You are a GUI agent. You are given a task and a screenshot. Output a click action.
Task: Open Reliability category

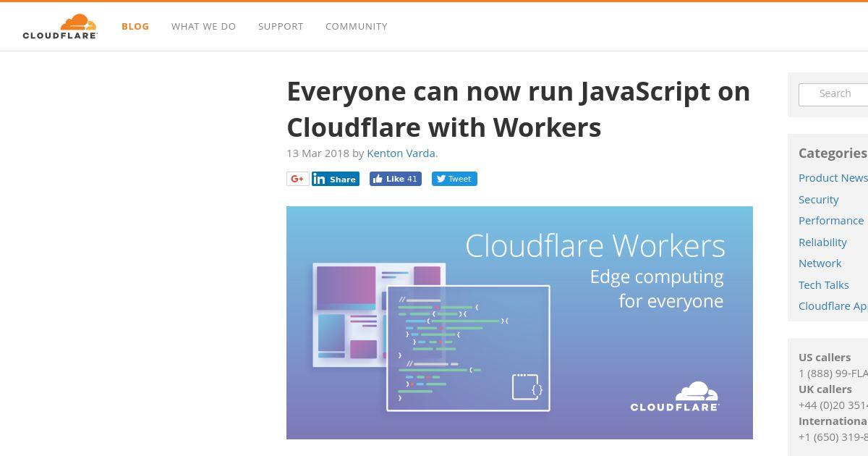[822, 242]
